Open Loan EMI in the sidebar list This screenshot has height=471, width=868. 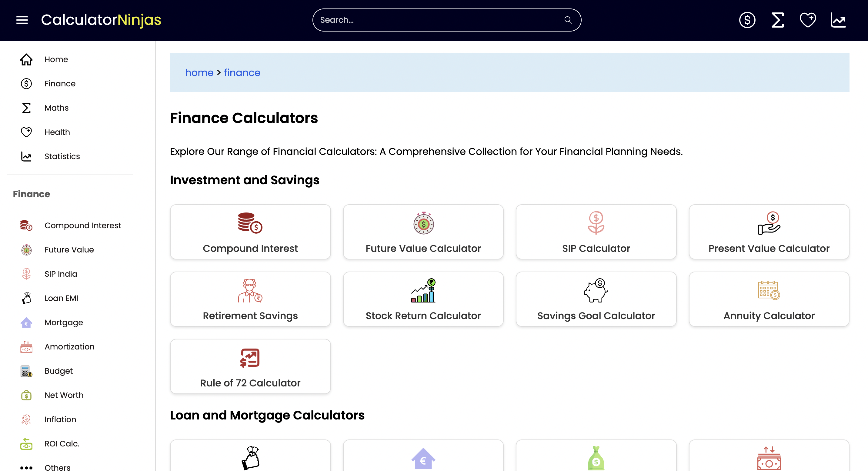coord(61,298)
